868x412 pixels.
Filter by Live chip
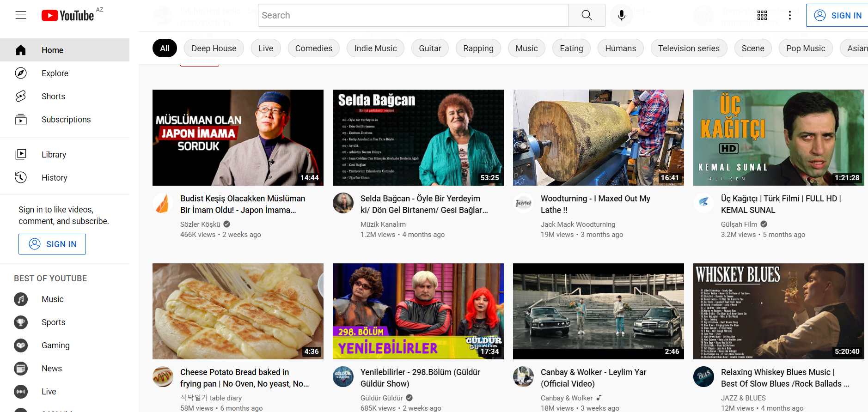tap(266, 48)
